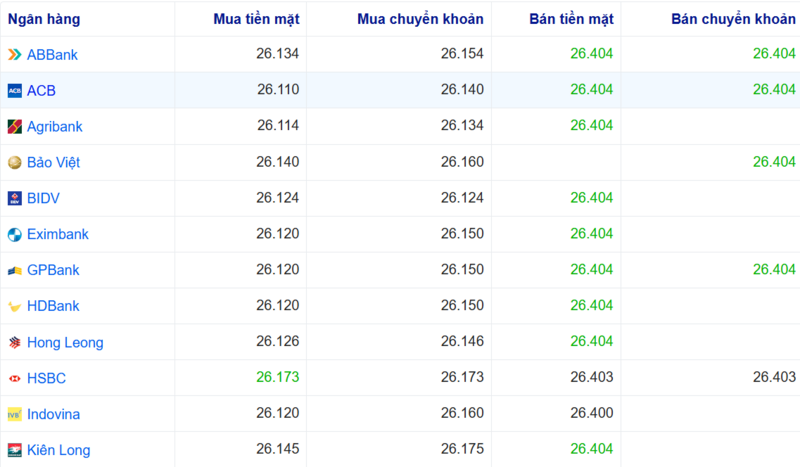Select HSBC transfer sell value 26.403

(774, 377)
